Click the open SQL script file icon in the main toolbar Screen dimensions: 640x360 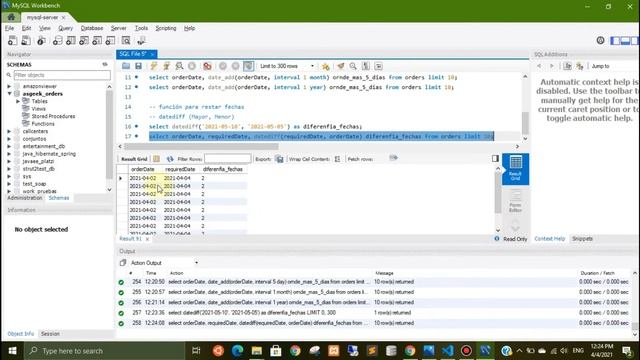point(26,40)
